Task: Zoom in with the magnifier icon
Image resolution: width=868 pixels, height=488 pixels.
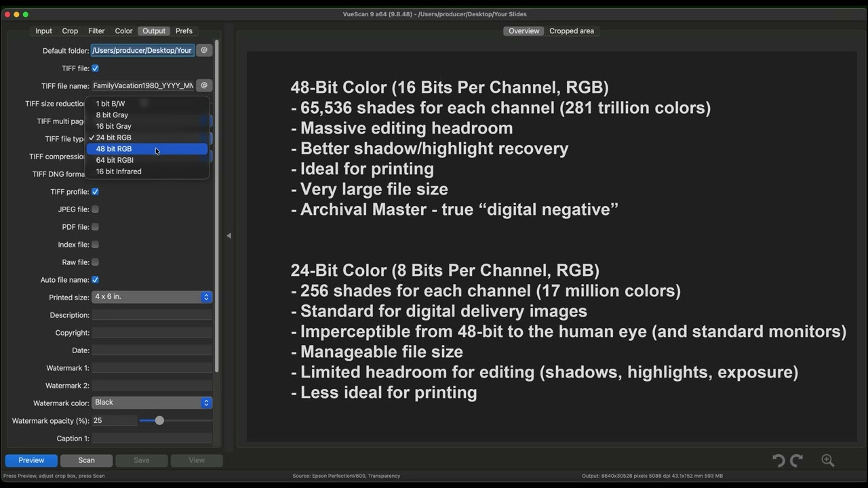Action: (x=828, y=460)
